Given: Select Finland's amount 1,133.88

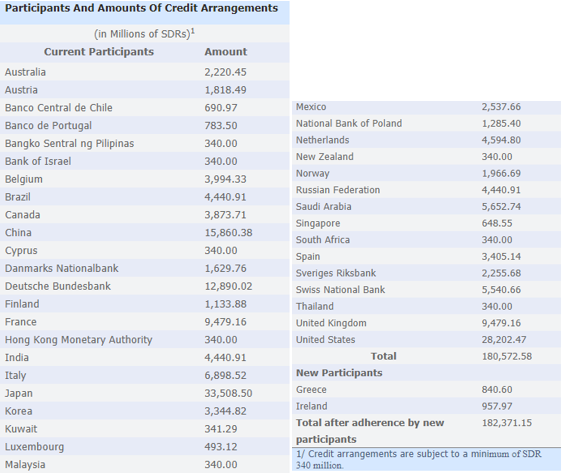Looking at the screenshot, I should [x=226, y=304].
